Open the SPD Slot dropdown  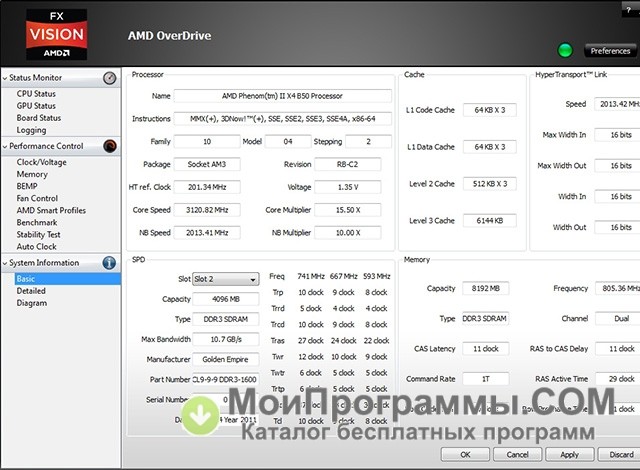click(225, 279)
